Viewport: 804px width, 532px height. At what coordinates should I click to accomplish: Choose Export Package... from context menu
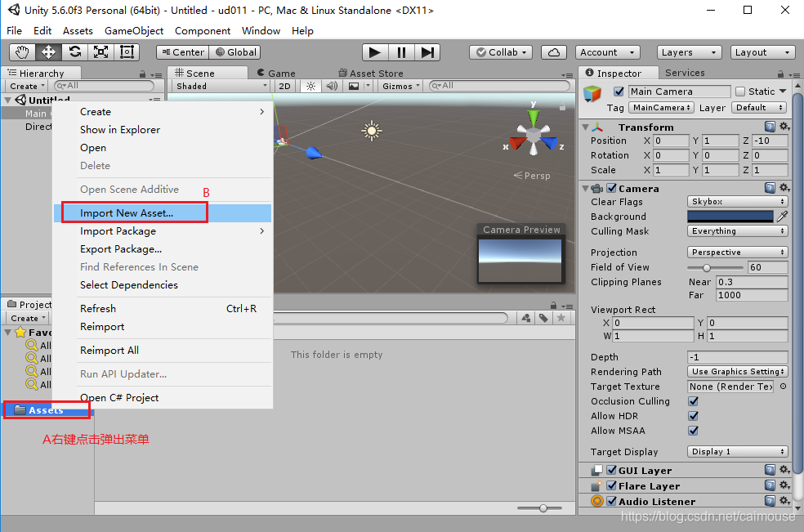point(163,248)
